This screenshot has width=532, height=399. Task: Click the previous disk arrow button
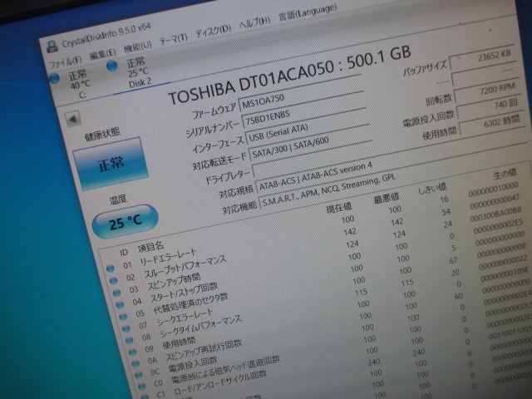pos(73,119)
